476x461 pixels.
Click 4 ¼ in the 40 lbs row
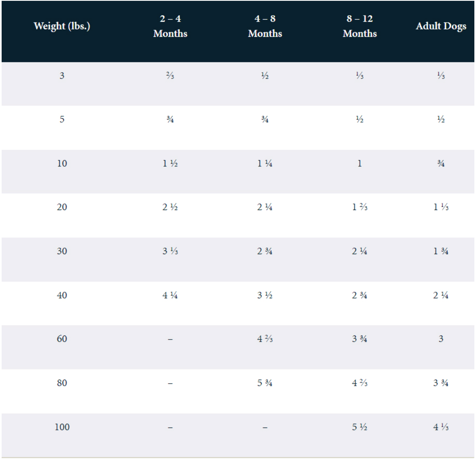(x=170, y=295)
